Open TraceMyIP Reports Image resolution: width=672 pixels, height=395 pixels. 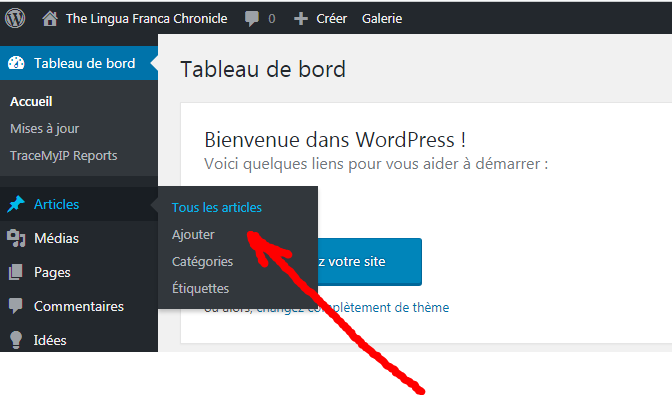point(63,156)
